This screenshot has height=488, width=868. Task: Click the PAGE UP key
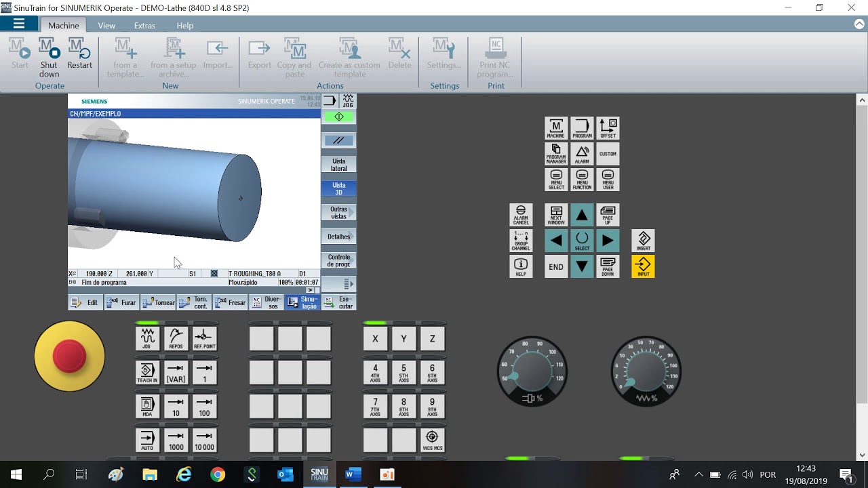tap(608, 215)
